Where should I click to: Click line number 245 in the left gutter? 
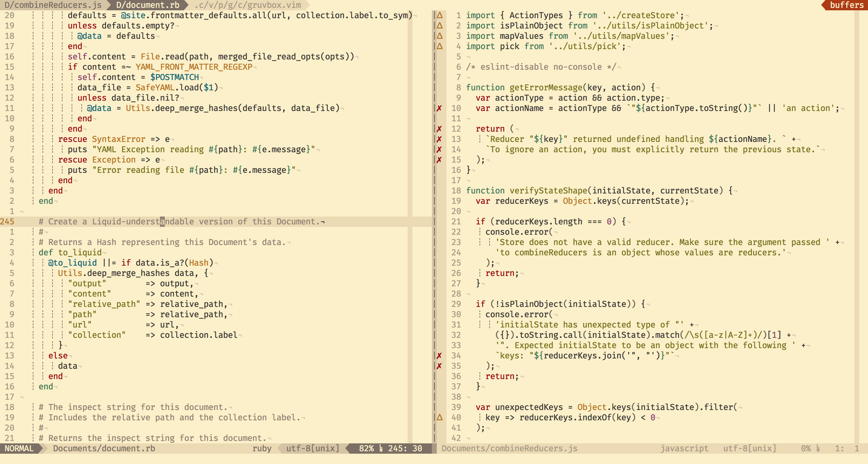[x=7, y=222]
